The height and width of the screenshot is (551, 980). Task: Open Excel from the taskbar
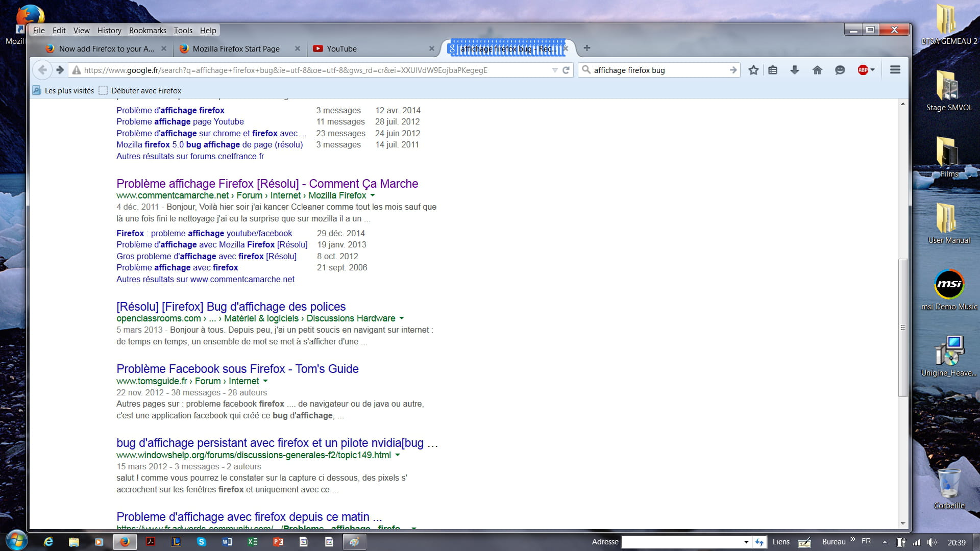(253, 542)
